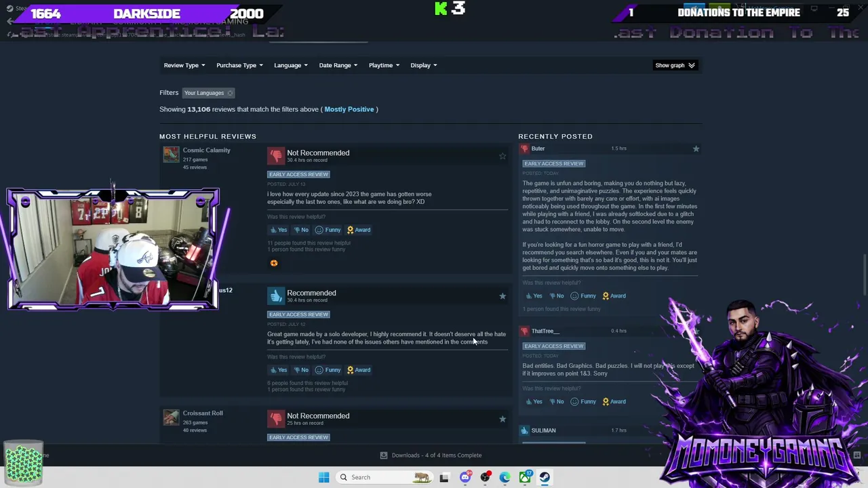The width and height of the screenshot is (868, 488).
Task: Mark Buter's review as Funny
Action: point(583,296)
